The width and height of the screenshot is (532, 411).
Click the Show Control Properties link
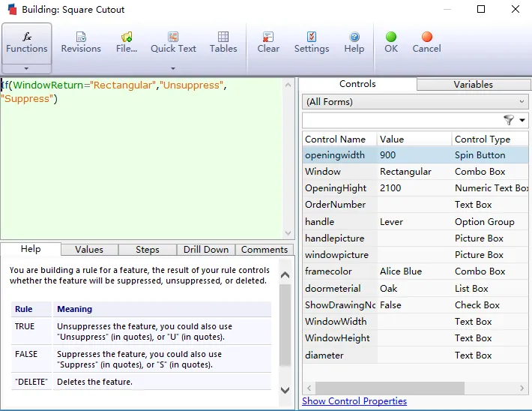point(354,401)
